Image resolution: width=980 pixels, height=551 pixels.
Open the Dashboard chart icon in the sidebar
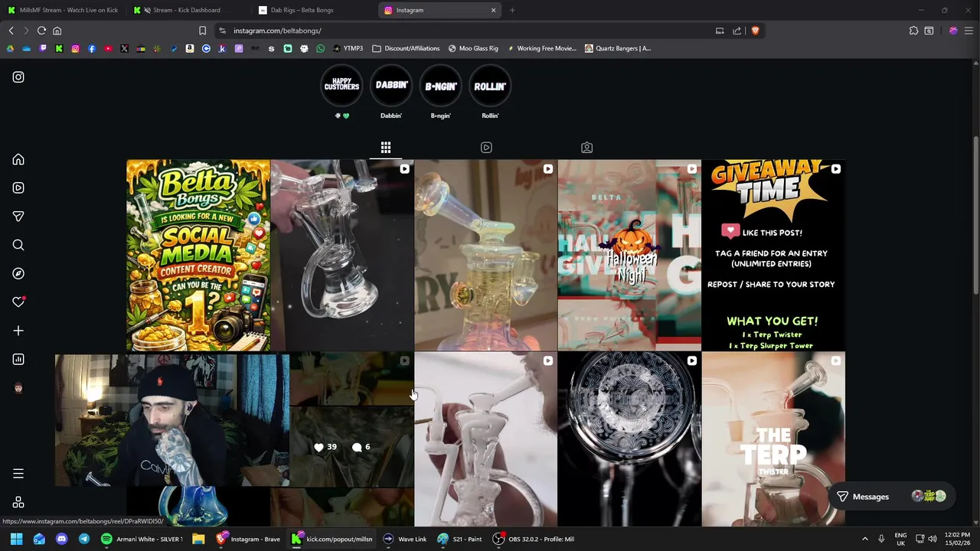(18, 359)
